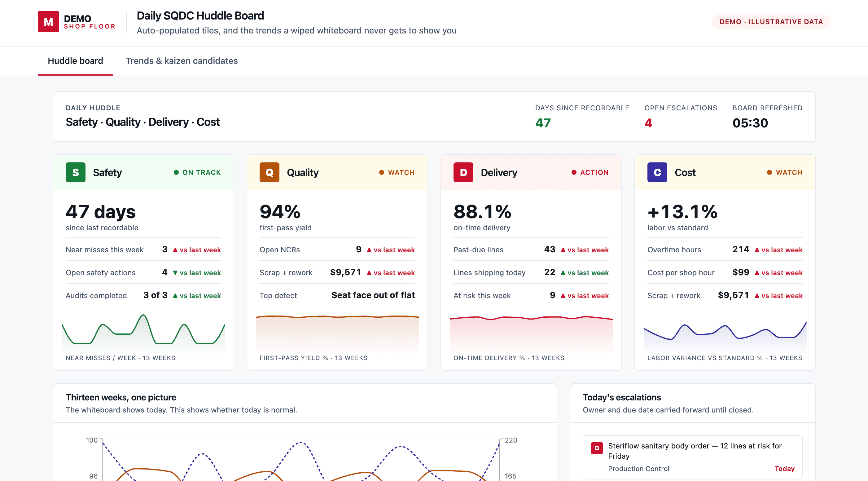Click the 88.1% on-time delivery figure
This screenshot has height=481, width=868.
(x=482, y=212)
